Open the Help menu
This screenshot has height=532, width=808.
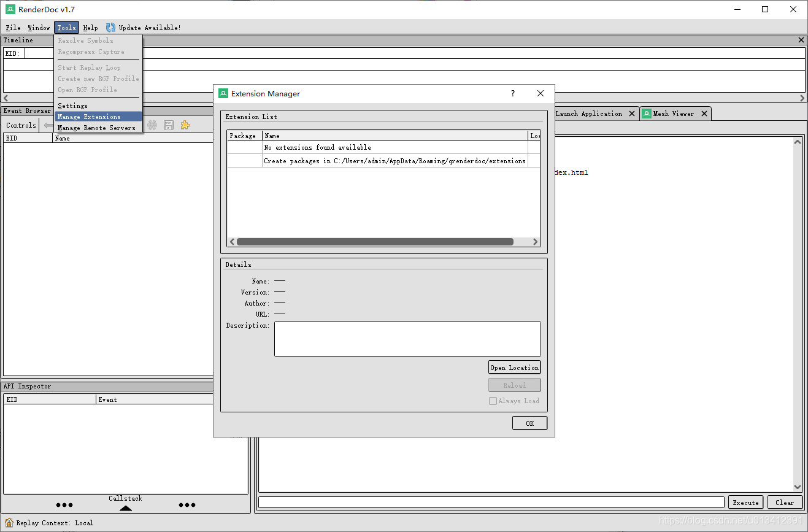tap(90, 28)
